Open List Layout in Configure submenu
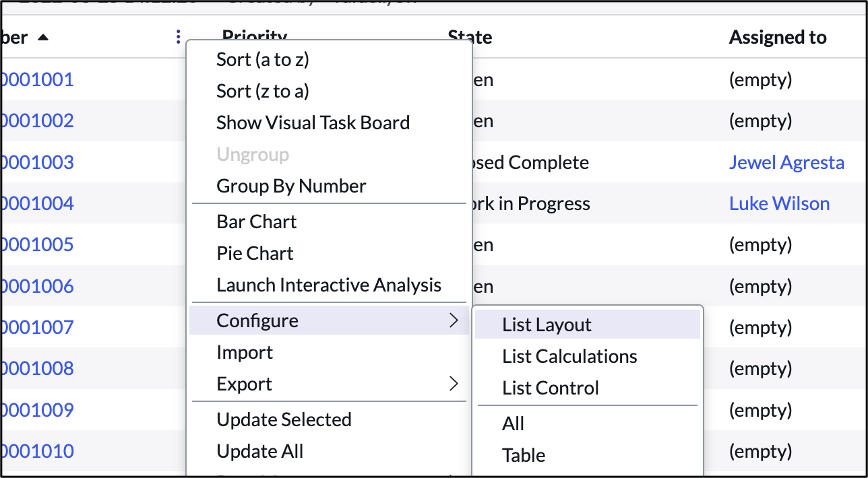The height and width of the screenshot is (478, 868). click(x=546, y=325)
